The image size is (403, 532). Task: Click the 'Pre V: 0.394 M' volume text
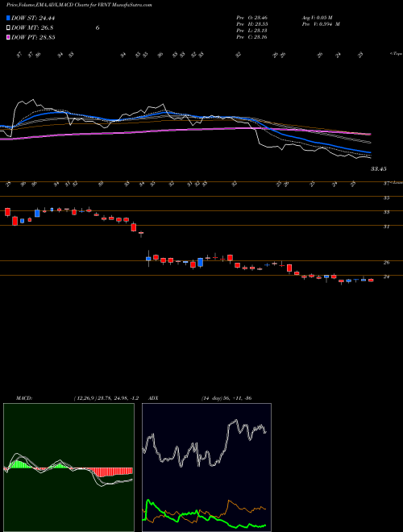tap(321, 24)
